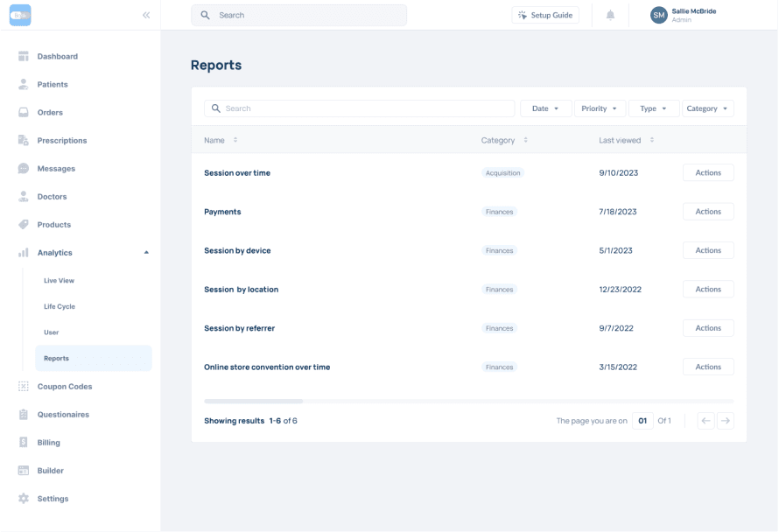The height and width of the screenshot is (532, 779).
Task: Select Life Cycle under Analytics
Action: 60,306
